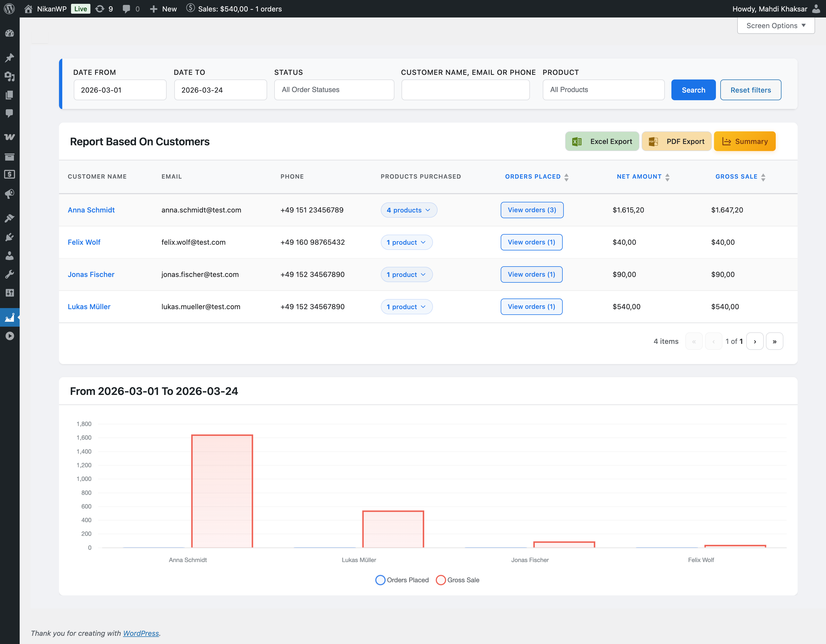Viewport: 826px width, 644px height.
Task: Select the Posts pin icon in sidebar
Action: [x=10, y=57]
